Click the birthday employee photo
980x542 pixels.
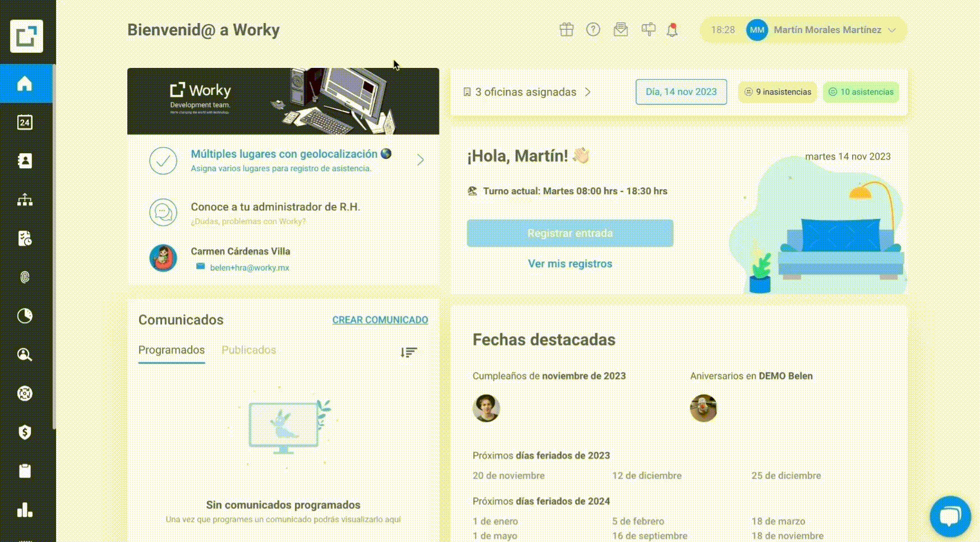pyautogui.click(x=486, y=408)
